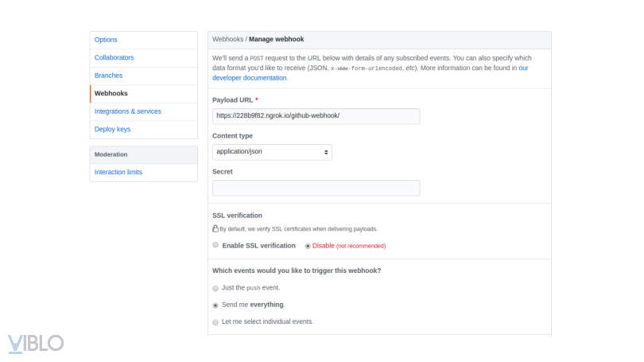The image size is (644, 362).
Task: Select Send me everything radio button
Action: 215,305
